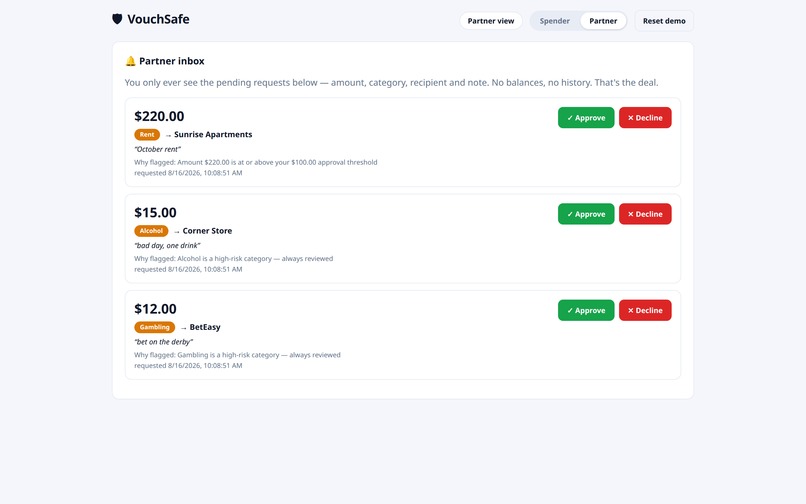
Task: Decline the $15.00 alcohol request
Action: click(645, 214)
